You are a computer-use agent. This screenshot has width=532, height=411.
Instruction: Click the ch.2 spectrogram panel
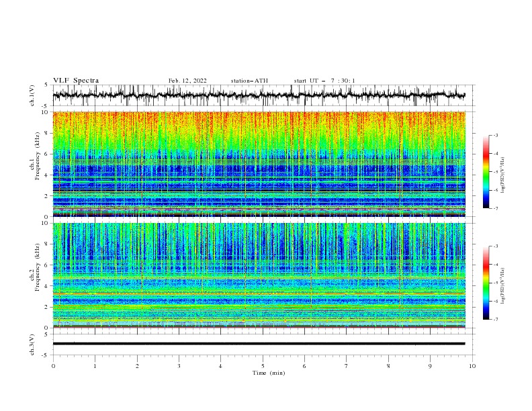(259, 275)
